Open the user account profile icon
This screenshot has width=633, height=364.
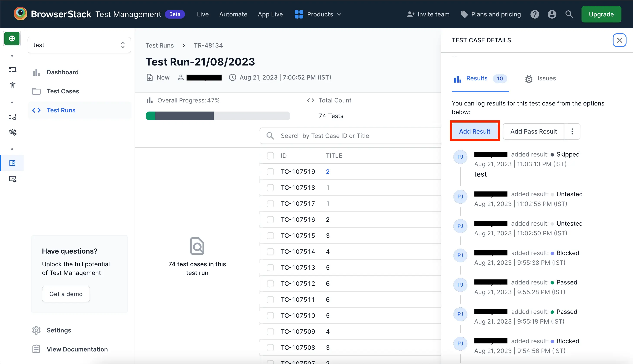click(x=552, y=14)
